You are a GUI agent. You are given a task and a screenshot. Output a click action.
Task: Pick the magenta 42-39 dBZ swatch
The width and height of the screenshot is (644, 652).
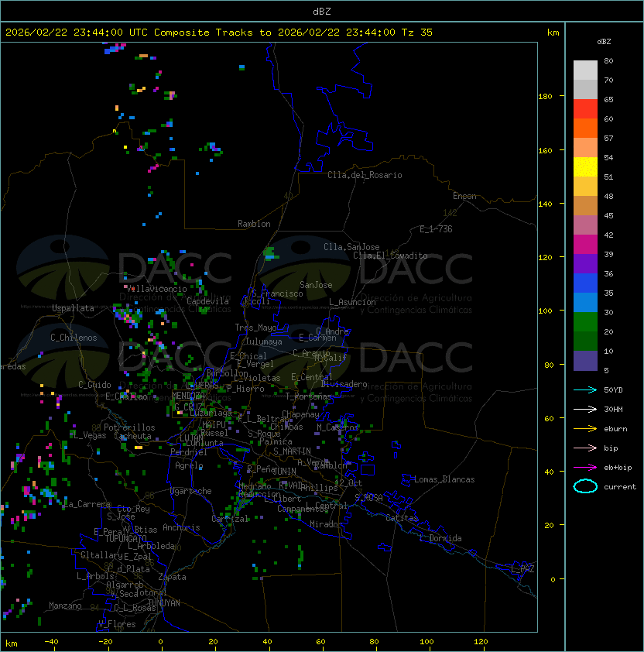[585, 245]
